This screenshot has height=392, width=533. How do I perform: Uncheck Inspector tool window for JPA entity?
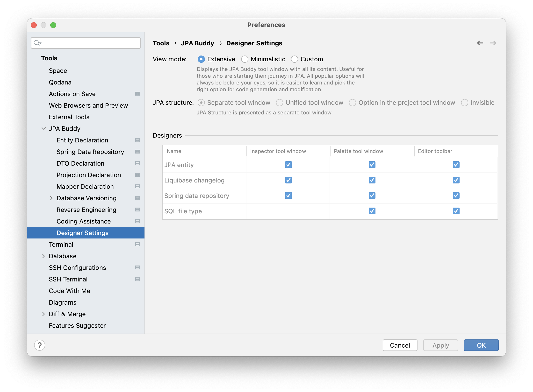(x=288, y=165)
